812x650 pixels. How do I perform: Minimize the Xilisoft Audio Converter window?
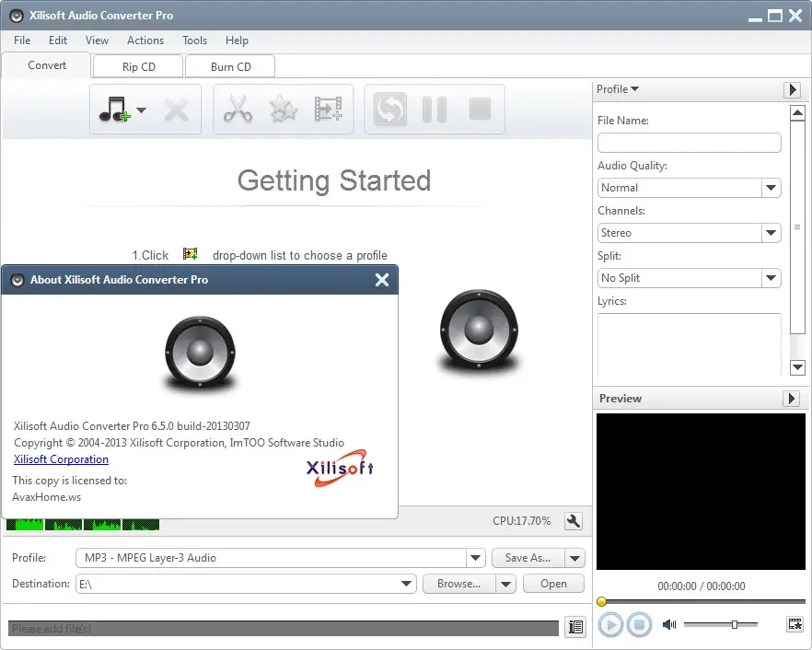pos(755,17)
